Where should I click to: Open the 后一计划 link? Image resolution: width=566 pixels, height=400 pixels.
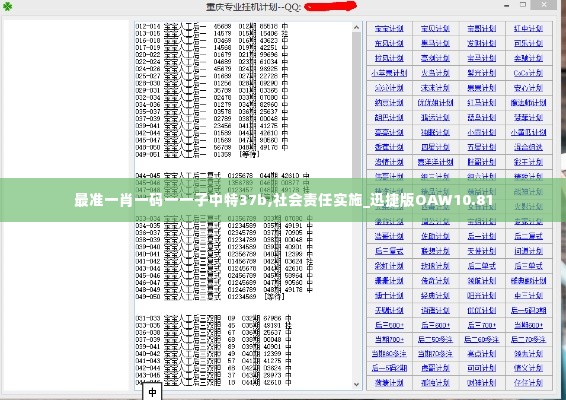[x=482, y=236]
